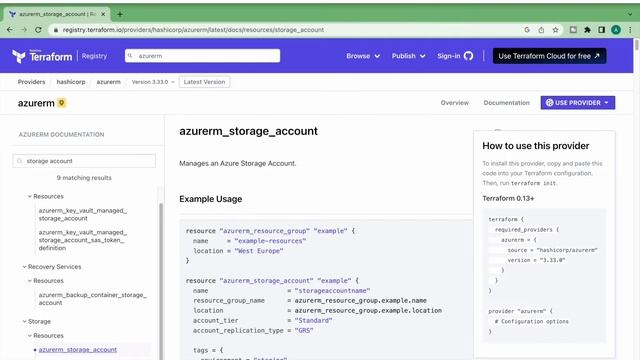The width and height of the screenshot is (640, 360).
Task: Open azurerm_storage_account sidebar link
Action: tap(78, 350)
